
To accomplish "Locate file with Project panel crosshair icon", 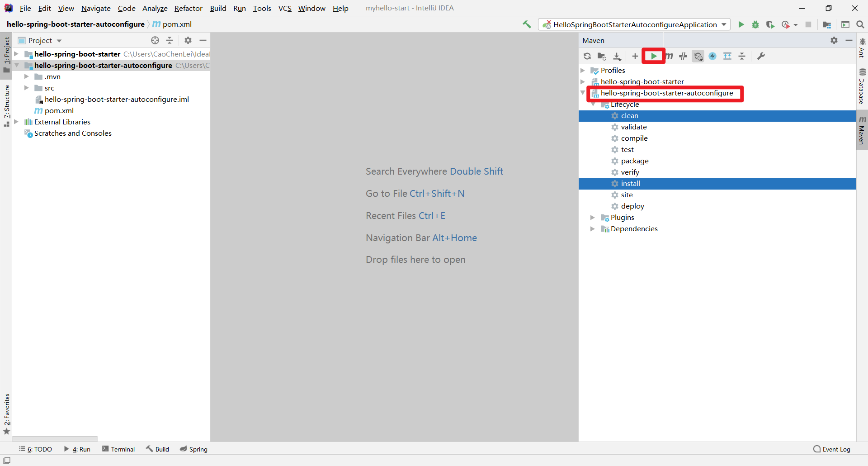I will coord(155,40).
